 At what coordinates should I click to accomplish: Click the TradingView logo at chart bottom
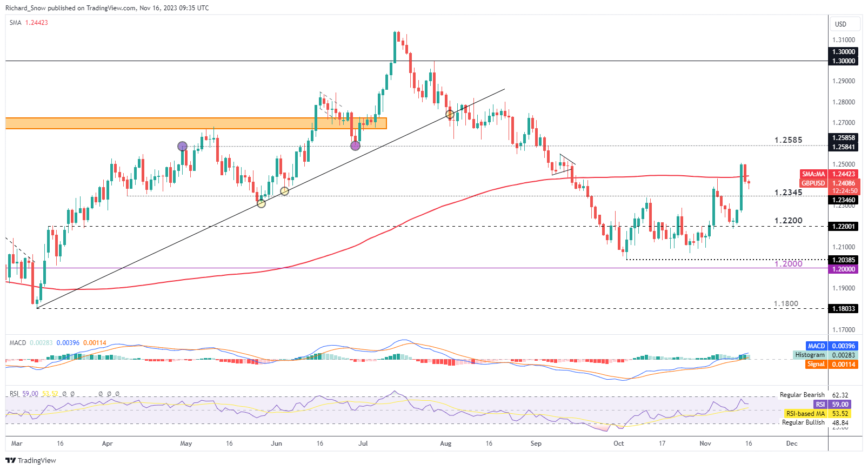(31, 460)
